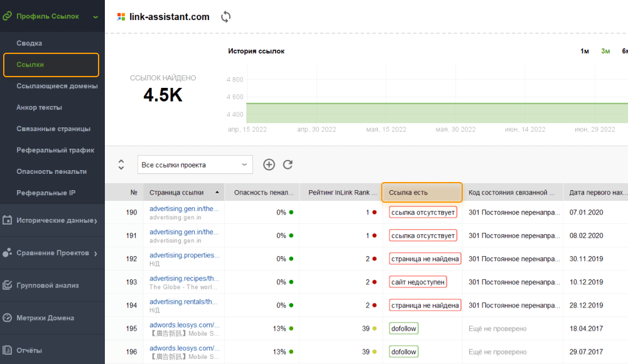Open Анкор тексты

39,107
